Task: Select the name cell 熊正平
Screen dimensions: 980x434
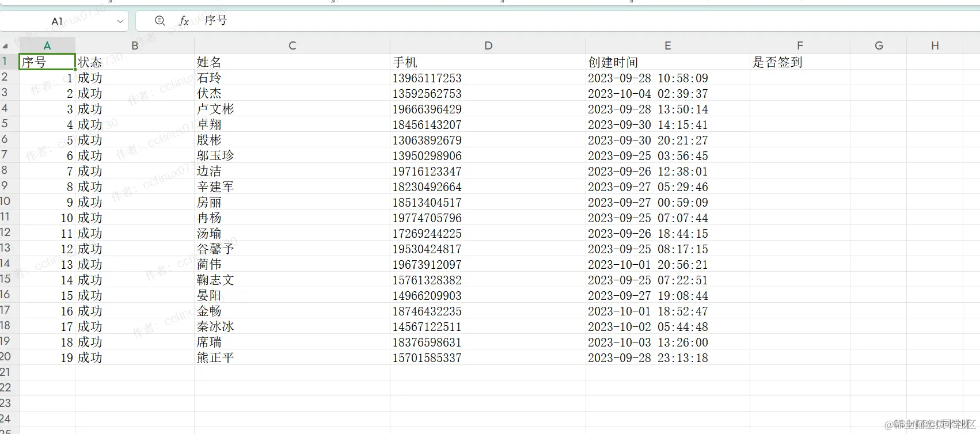Action: (x=292, y=357)
